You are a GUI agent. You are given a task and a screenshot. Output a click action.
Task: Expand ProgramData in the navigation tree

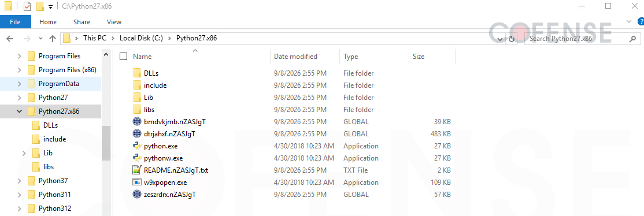19,84
